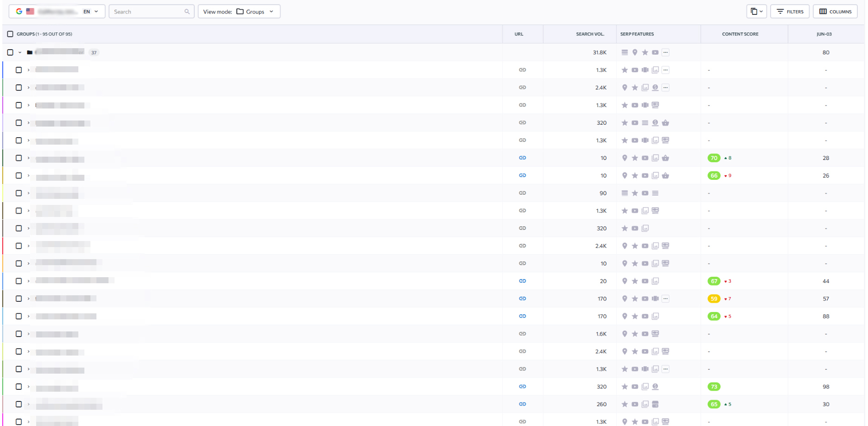The width and height of the screenshot is (868, 426).
Task: Open the copy icon dropdown near Filters
Action: coord(756,12)
